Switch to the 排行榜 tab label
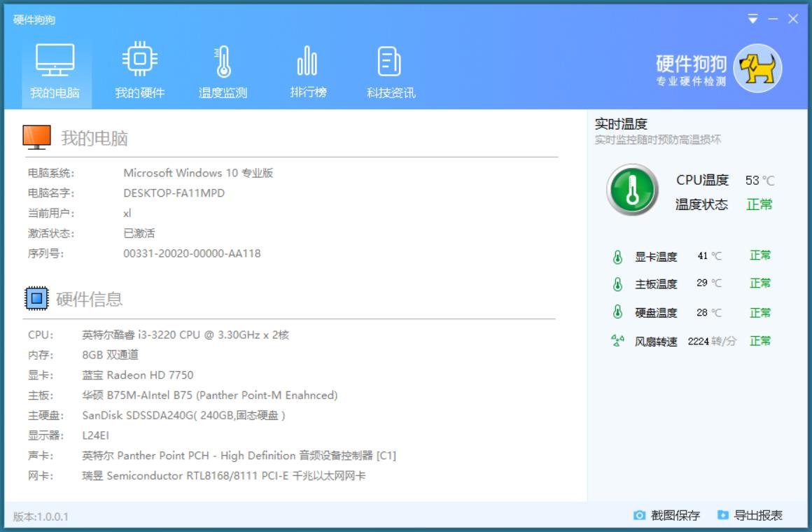The height and width of the screenshot is (532, 812). (308, 92)
